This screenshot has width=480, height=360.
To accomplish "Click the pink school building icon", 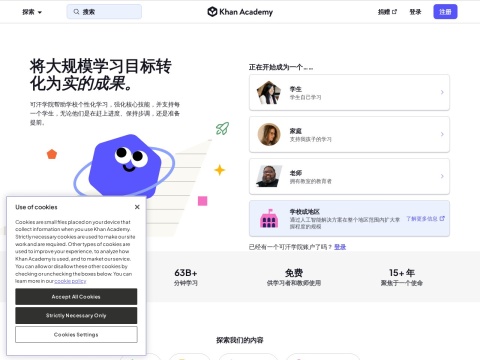I will [269, 219].
